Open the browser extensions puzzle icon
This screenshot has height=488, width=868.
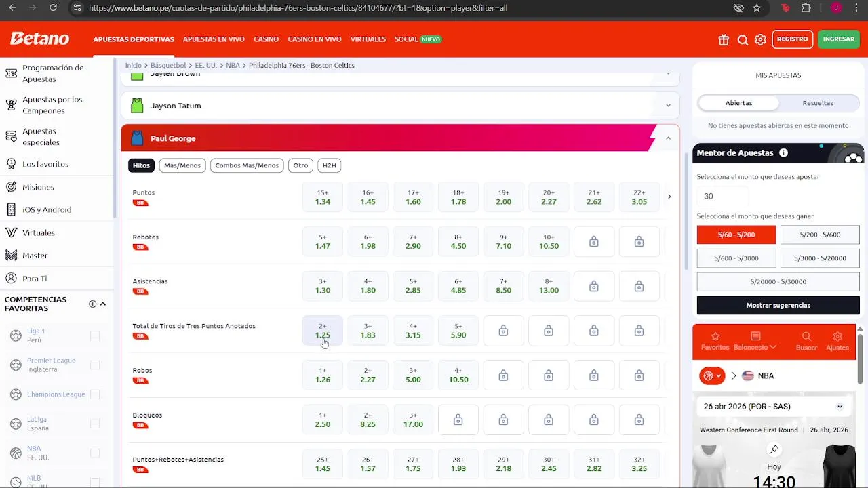806,7
